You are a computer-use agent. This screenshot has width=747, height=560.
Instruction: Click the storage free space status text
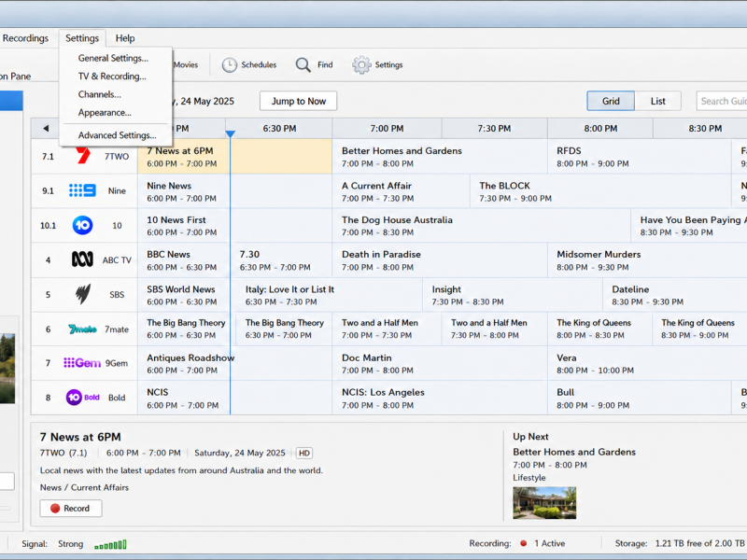[x=680, y=543]
